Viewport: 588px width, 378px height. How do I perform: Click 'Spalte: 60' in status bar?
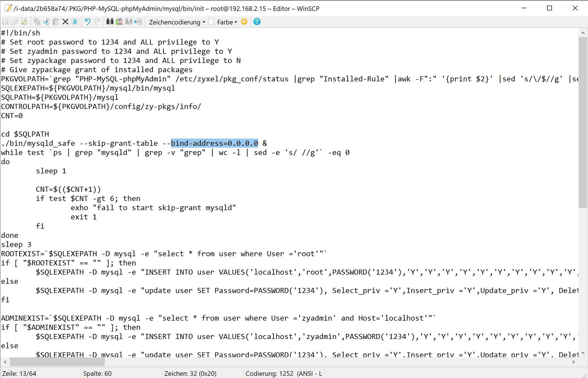tap(97, 374)
